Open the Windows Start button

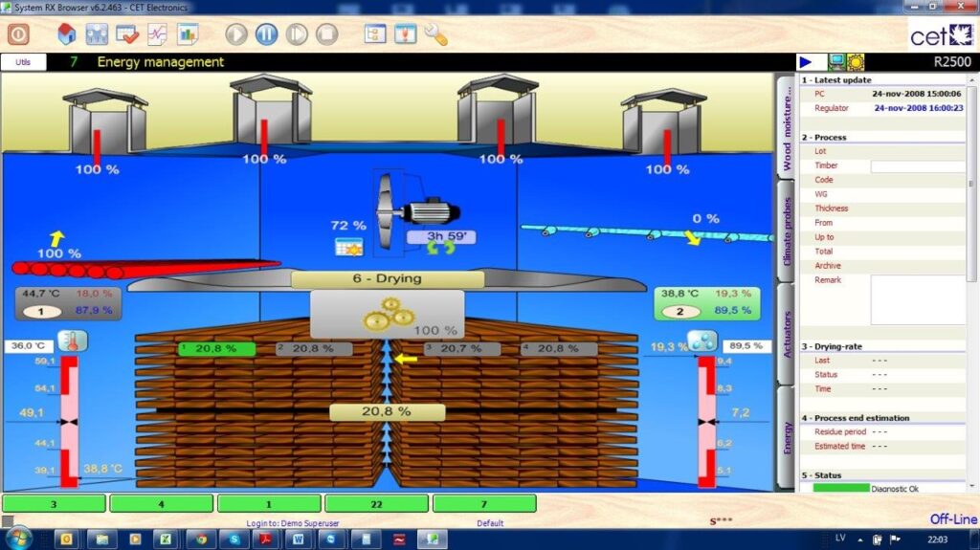(x=17, y=539)
